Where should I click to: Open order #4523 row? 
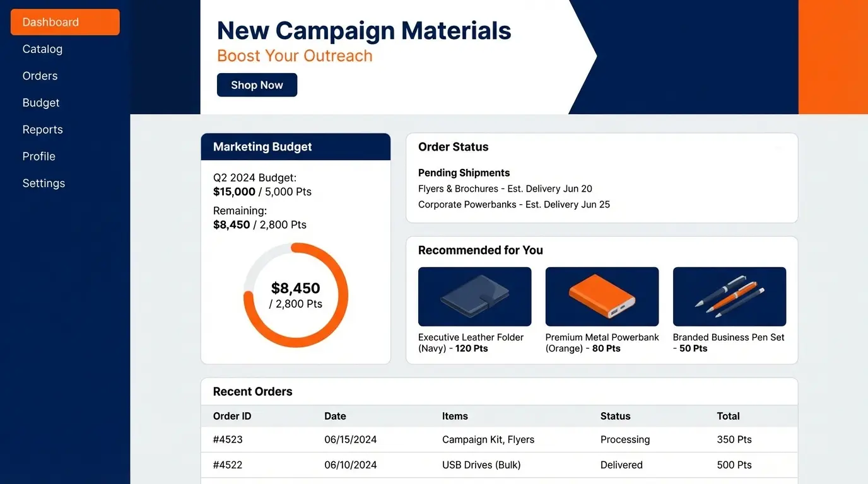(x=499, y=440)
